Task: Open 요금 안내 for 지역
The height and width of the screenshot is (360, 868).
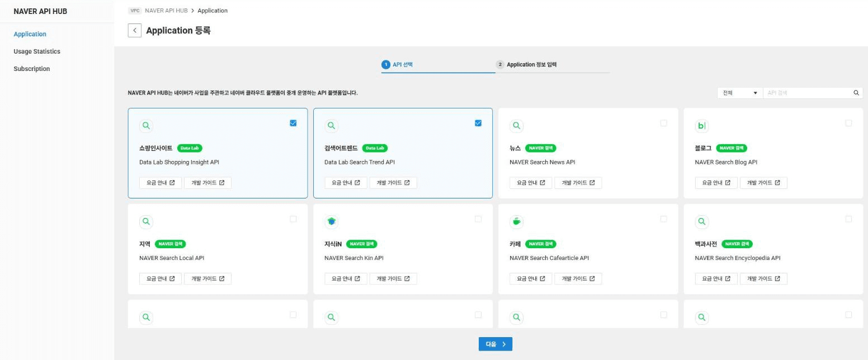Action: point(161,278)
